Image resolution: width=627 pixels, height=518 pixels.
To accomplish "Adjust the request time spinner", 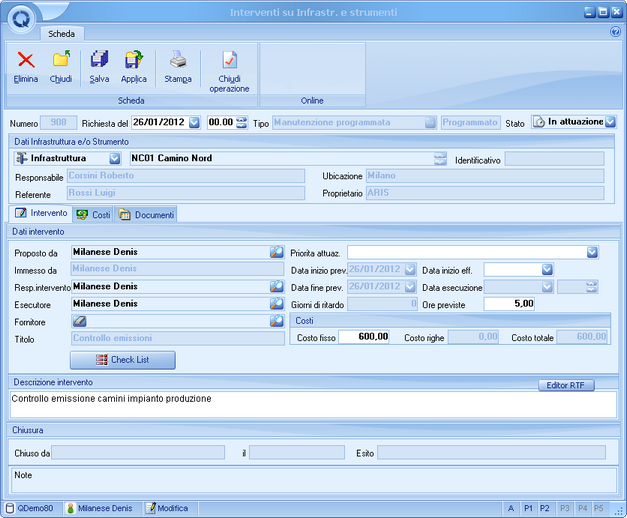I will click(241, 122).
